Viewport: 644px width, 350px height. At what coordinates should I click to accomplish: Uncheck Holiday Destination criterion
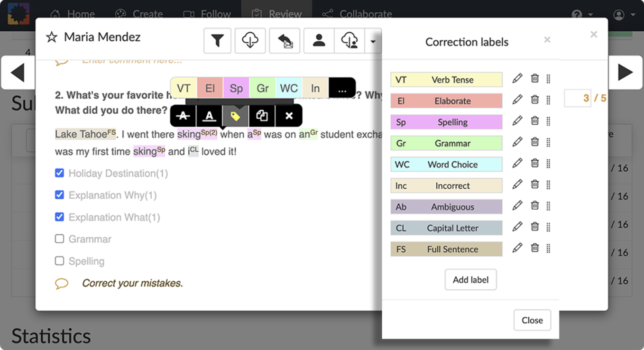(59, 173)
